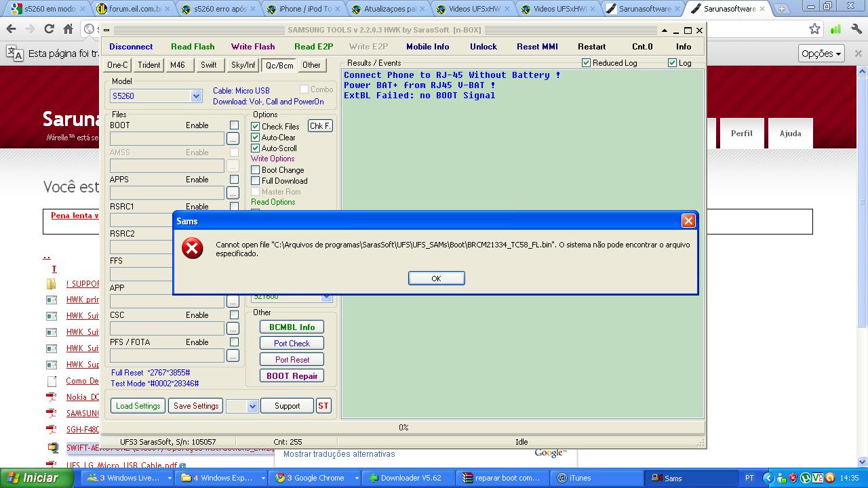Click the Port Check button
This screenshot has width=868, height=488.
point(292,343)
